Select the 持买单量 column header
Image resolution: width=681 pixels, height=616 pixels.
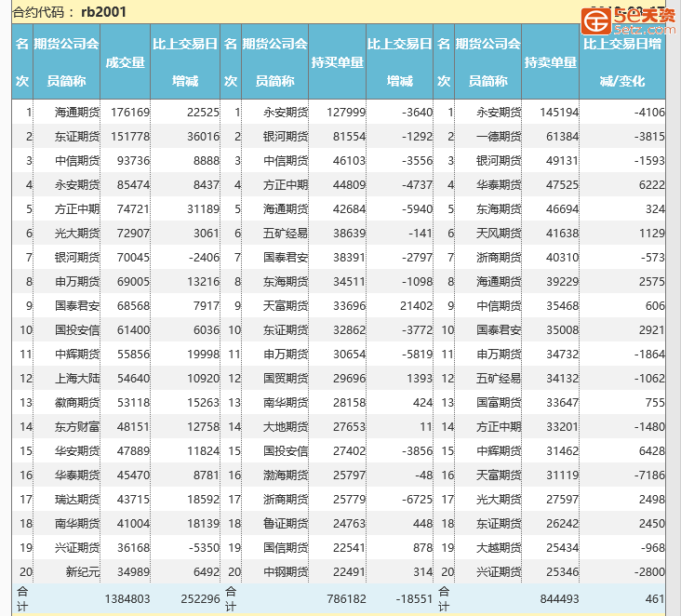coord(337,62)
